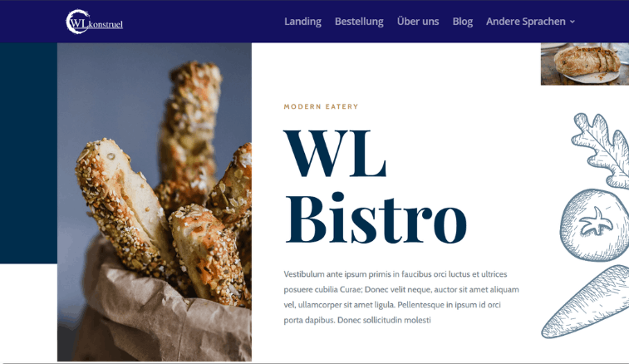Click the MODERN EATERY subtitle text
The height and width of the screenshot is (364, 629).
click(x=321, y=106)
